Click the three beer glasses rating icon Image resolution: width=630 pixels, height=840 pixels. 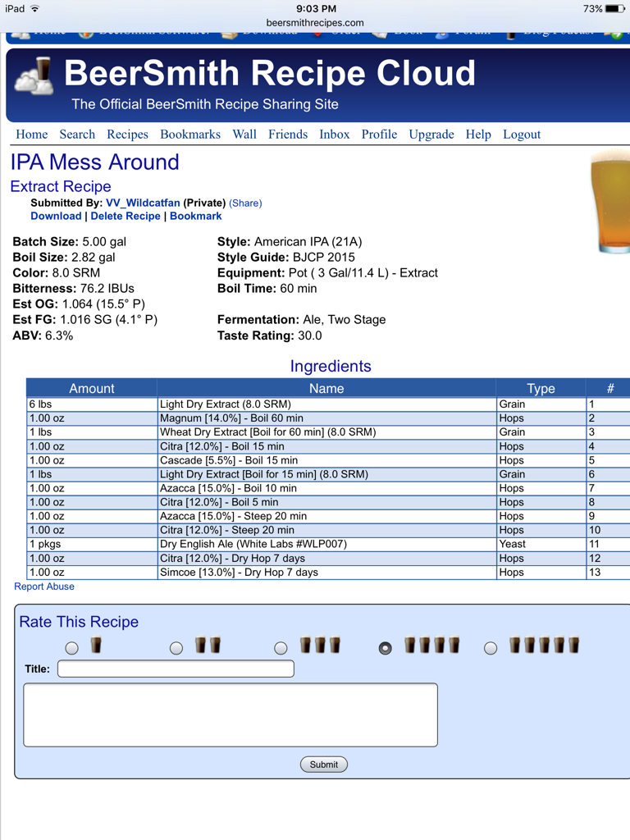click(x=321, y=645)
